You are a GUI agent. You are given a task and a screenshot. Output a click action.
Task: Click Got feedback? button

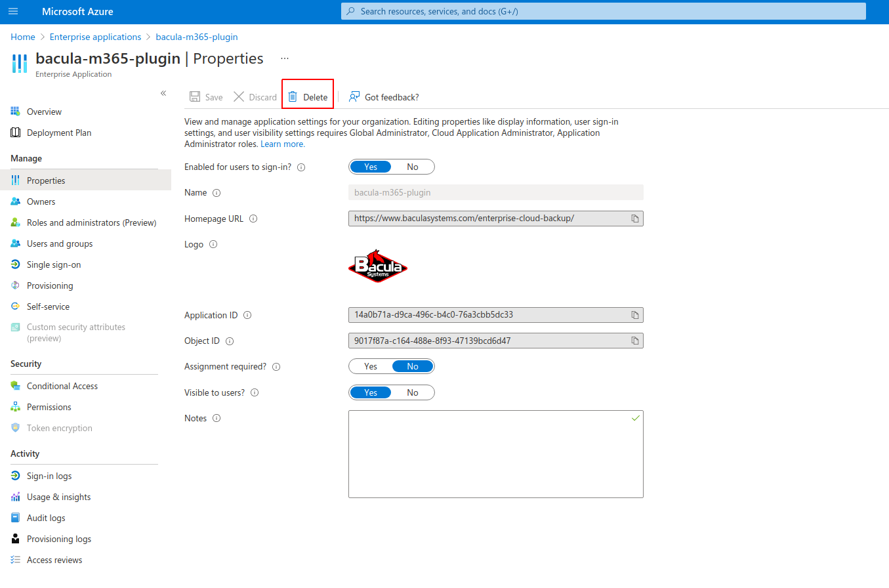click(x=384, y=97)
